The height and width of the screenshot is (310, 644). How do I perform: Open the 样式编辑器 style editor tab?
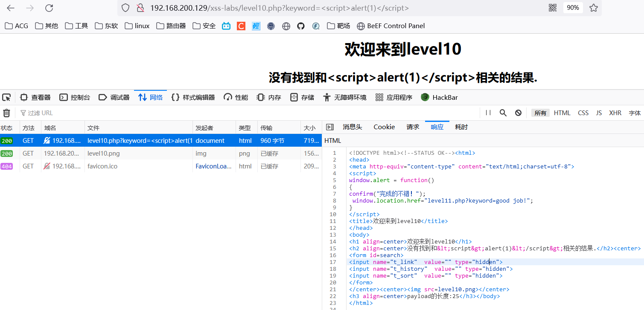tap(193, 98)
